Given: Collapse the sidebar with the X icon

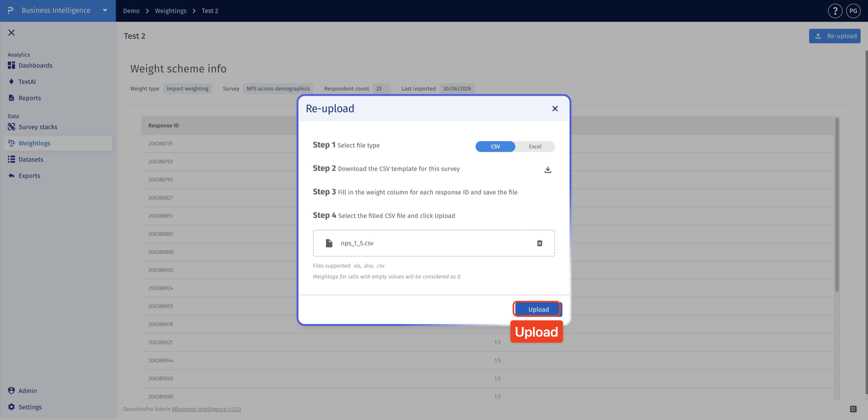Looking at the screenshot, I should point(11,33).
